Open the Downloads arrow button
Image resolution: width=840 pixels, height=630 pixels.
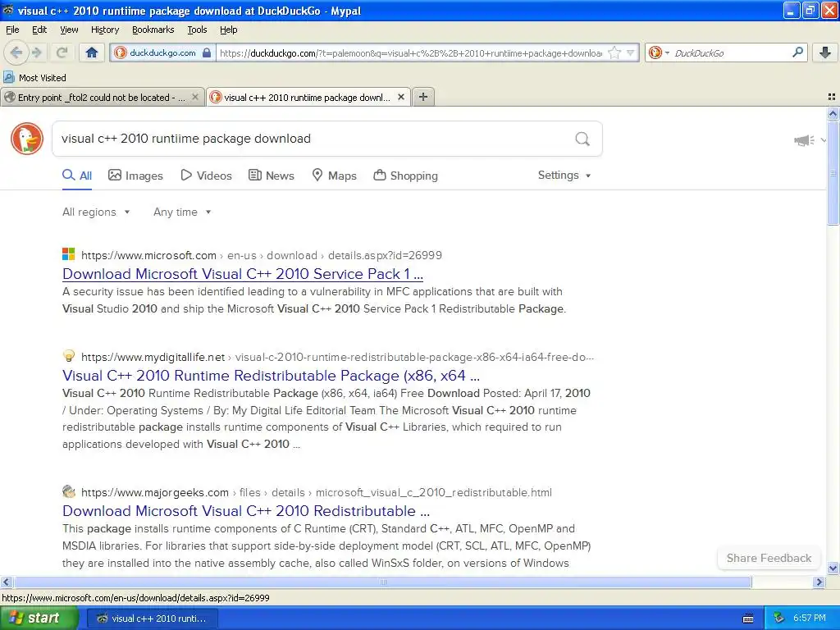point(825,52)
